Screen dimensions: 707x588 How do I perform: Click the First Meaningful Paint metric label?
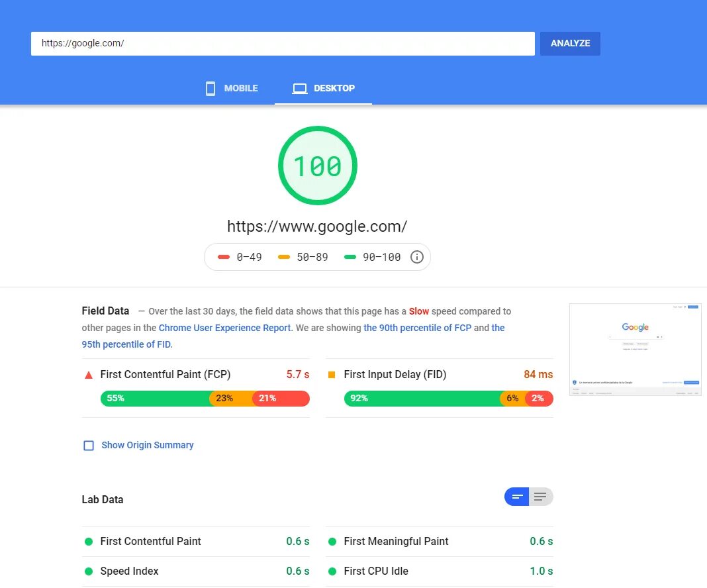396,541
